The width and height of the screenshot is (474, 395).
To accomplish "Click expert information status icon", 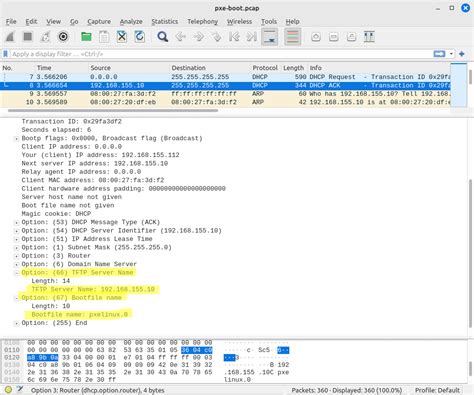I will tap(8, 389).
